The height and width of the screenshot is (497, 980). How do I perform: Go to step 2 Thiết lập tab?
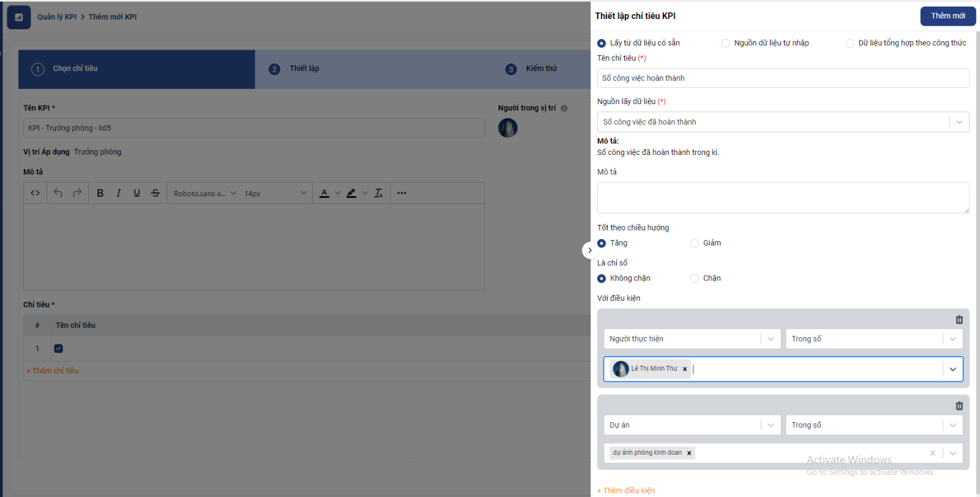coord(304,69)
